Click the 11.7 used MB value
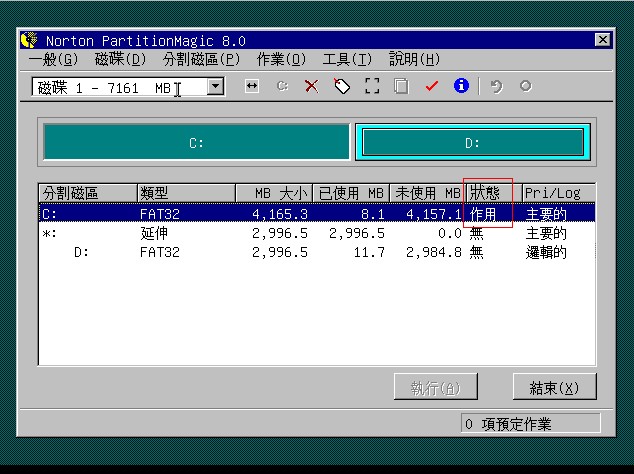 coord(369,252)
